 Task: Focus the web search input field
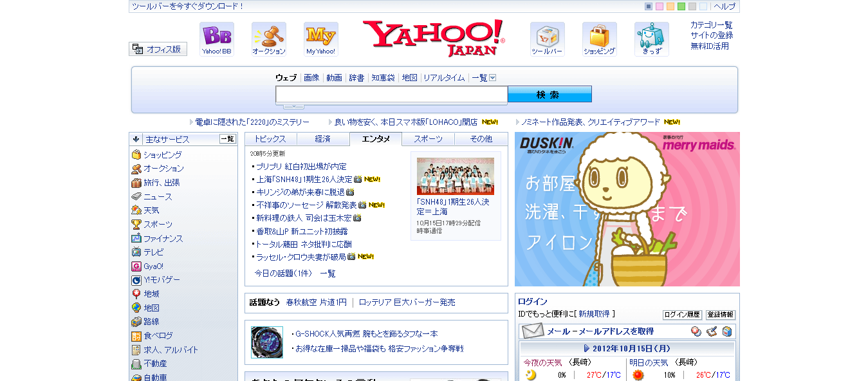coord(391,94)
